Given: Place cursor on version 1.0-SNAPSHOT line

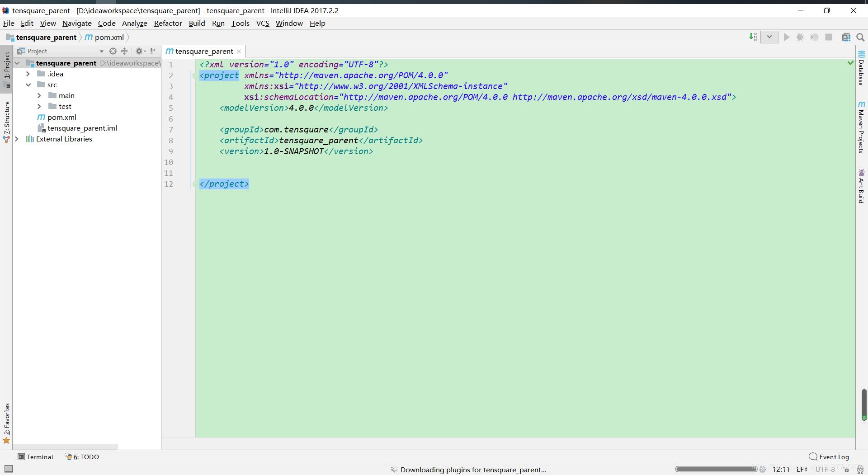Looking at the screenshot, I should click(x=296, y=151).
